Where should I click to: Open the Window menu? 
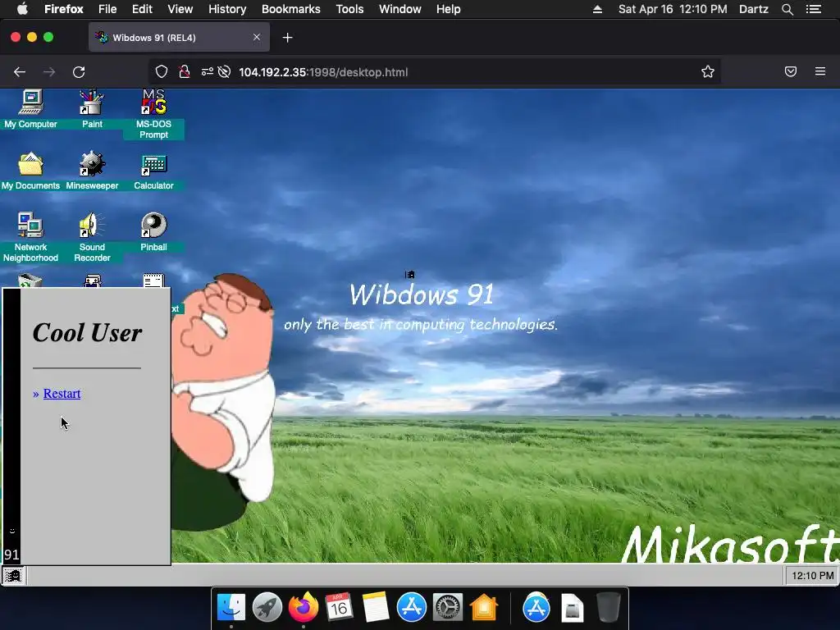point(400,9)
